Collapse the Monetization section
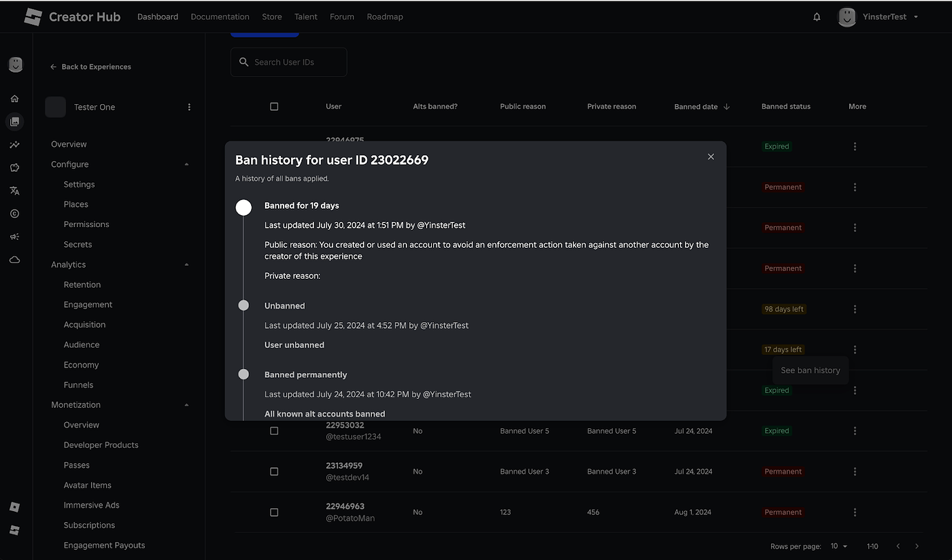 tap(186, 405)
